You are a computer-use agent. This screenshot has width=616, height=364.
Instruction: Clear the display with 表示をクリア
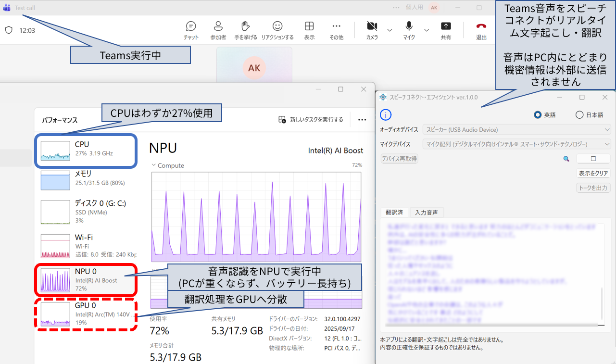pos(593,173)
